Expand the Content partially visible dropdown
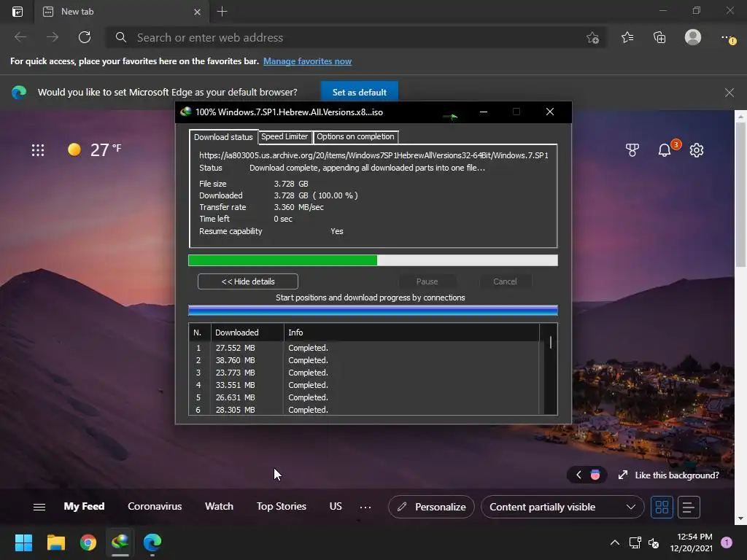 coord(562,507)
